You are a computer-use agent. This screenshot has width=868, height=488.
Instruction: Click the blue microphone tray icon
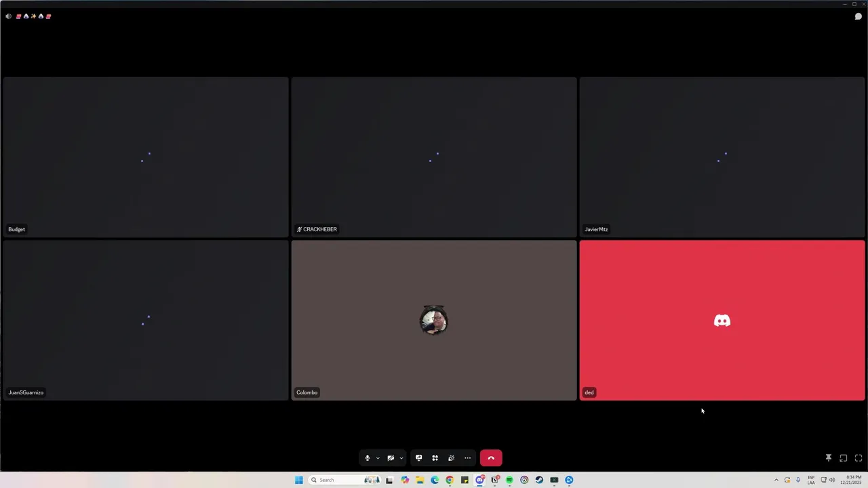(798, 480)
